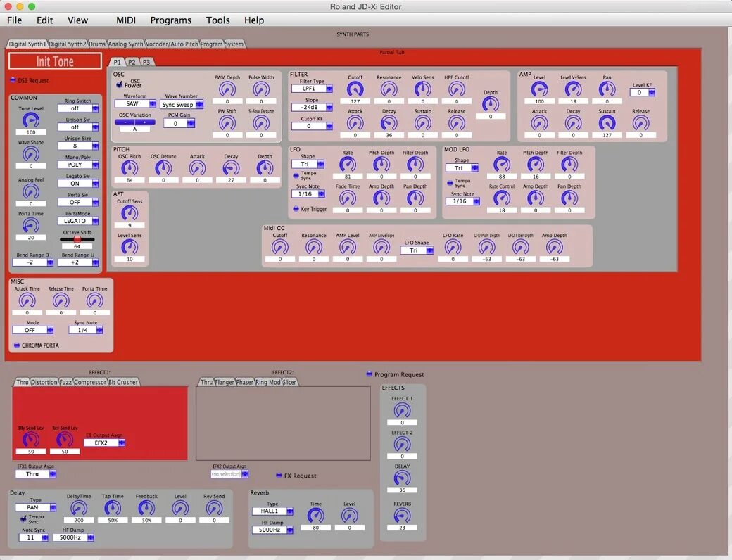Toggle Delay Tempo Sync checkbox

pyautogui.click(x=23, y=518)
